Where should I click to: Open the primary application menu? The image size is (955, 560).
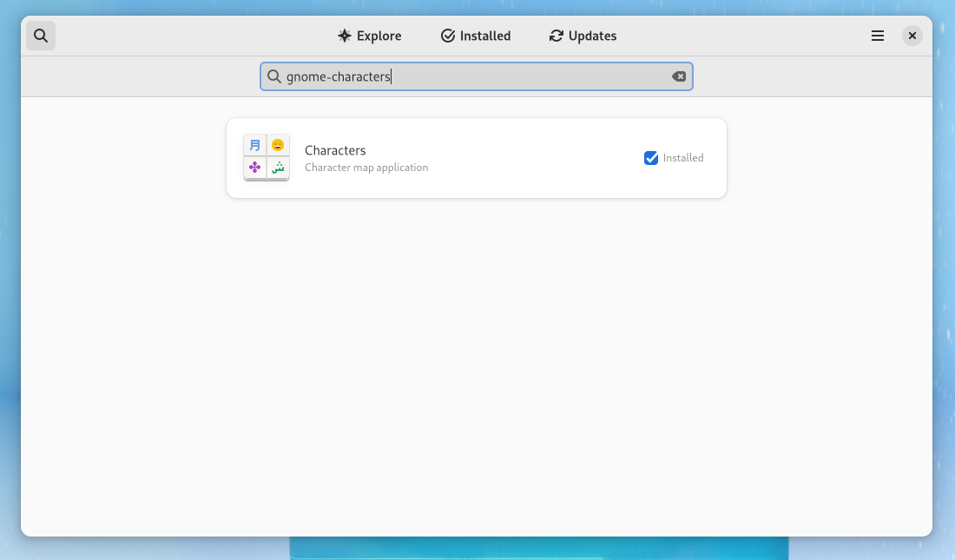coord(877,36)
